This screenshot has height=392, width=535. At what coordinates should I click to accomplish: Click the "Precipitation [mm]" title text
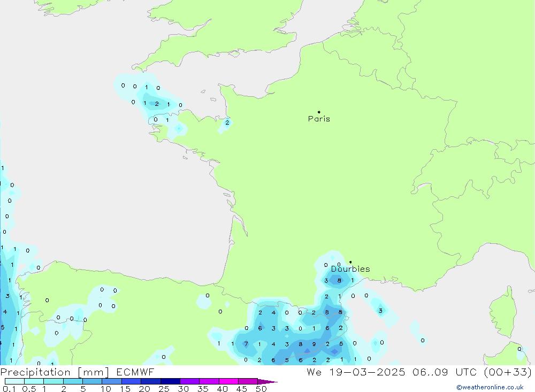[55, 372]
